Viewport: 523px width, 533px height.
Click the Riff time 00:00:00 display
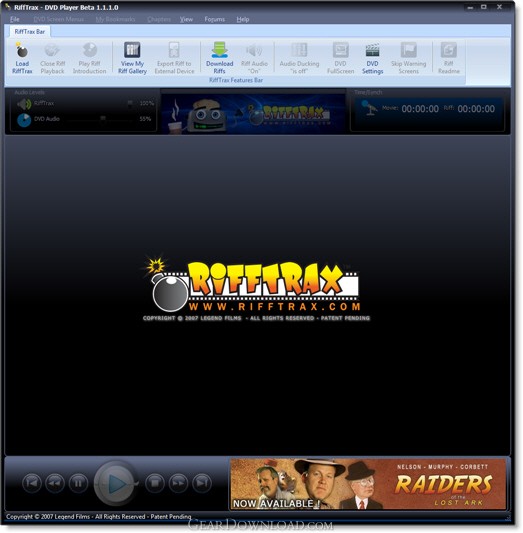[x=476, y=109]
